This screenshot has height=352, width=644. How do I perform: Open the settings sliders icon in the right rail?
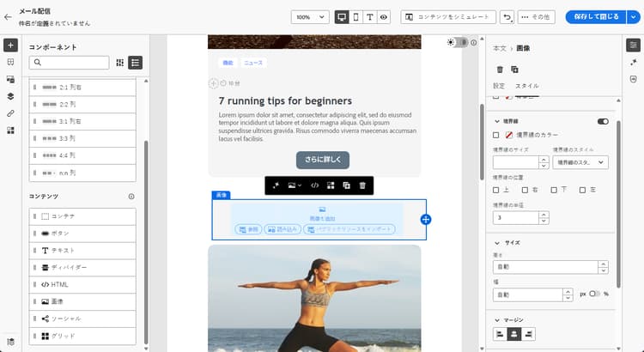pyautogui.click(x=633, y=46)
